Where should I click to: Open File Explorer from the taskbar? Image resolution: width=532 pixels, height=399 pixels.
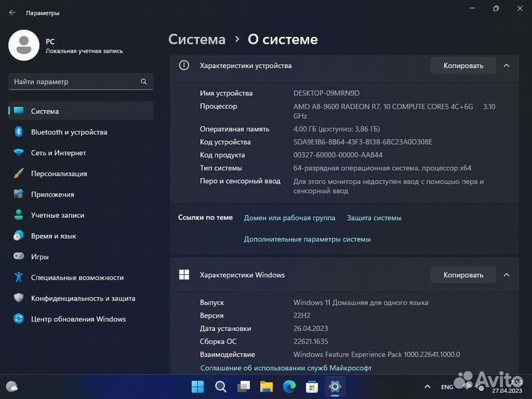tap(266, 386)
